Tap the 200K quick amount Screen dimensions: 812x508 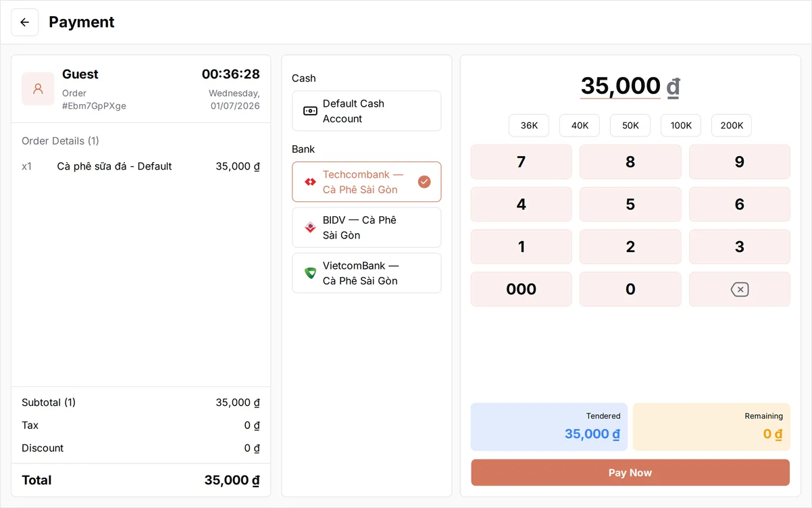732,125
